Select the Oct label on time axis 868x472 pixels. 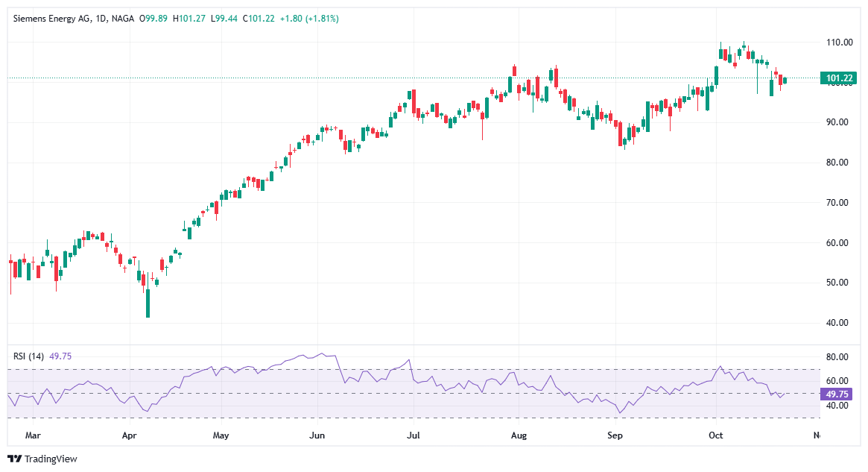716,434
